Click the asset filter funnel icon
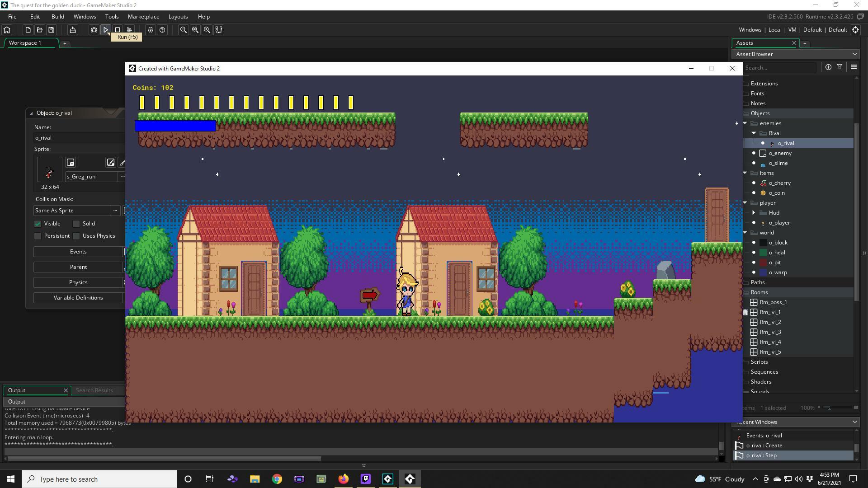Screen dimensions: 868x488 (840, 67)
